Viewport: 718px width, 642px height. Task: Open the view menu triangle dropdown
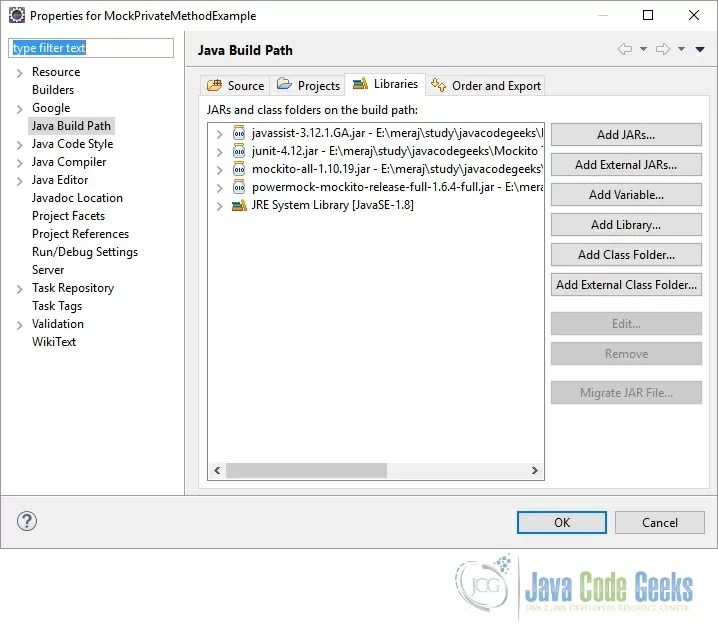700,49
